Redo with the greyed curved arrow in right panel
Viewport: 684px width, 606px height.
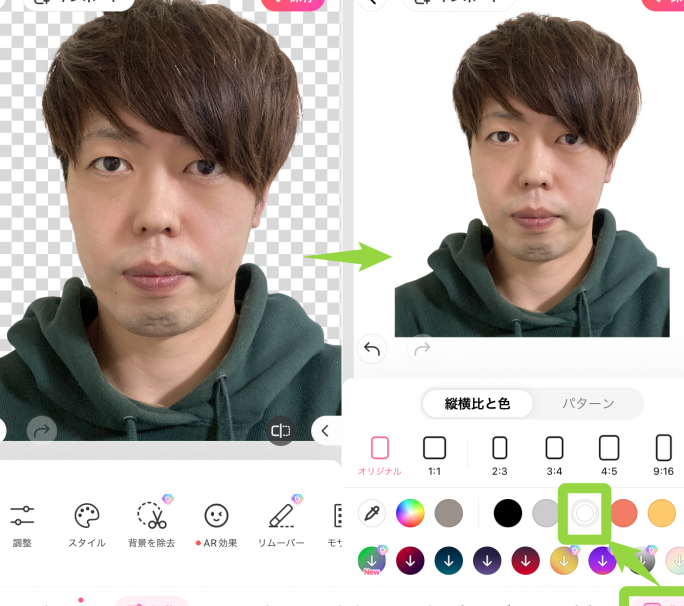click(x=422, y=349)
